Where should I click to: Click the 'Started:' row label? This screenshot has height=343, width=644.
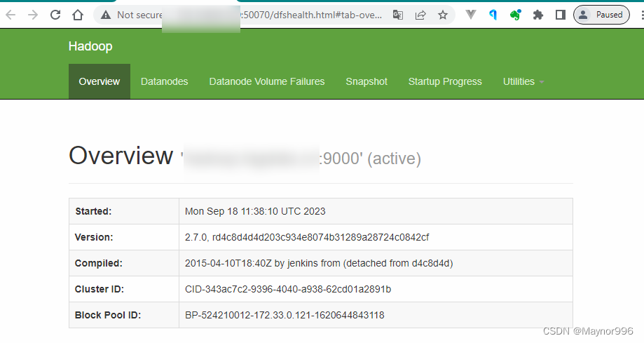click(x=93, y=211)
